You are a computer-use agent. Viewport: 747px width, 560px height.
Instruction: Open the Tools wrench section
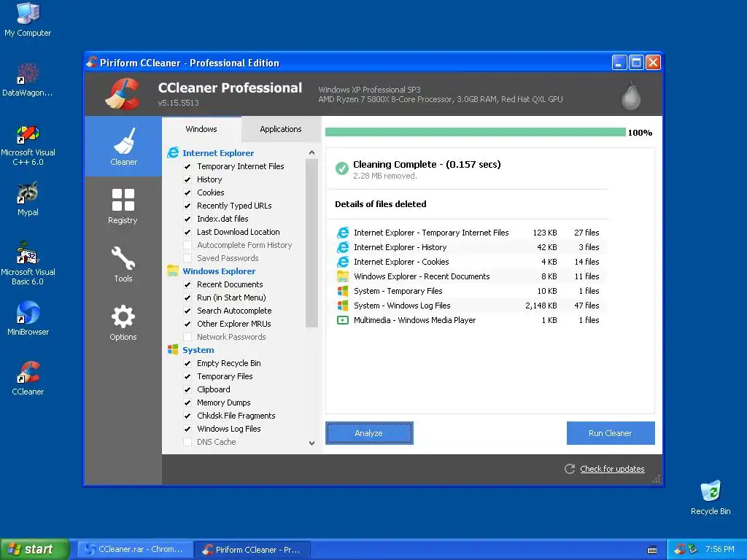click(123, 264)
